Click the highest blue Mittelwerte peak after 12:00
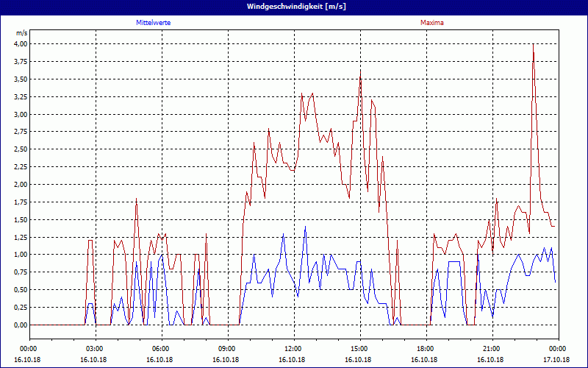Viewport: 588px width, 368px height. click(x=305, y=227)
